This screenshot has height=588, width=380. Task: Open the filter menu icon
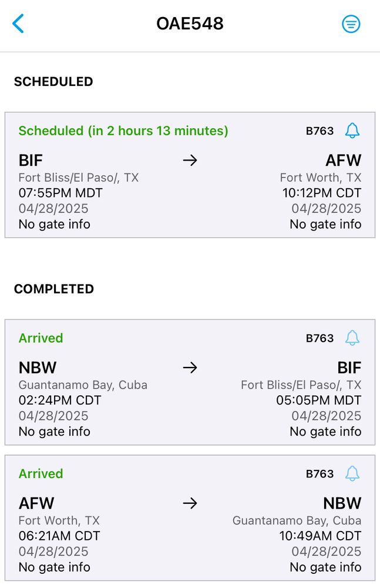point(351,24)
